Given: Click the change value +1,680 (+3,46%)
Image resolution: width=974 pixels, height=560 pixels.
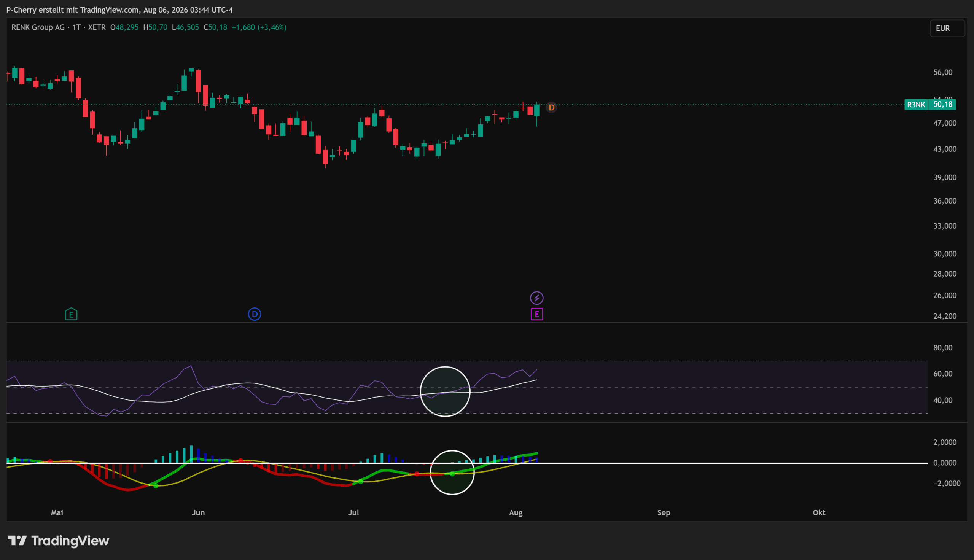Looking at the screenshot, I should pos(259,27).
